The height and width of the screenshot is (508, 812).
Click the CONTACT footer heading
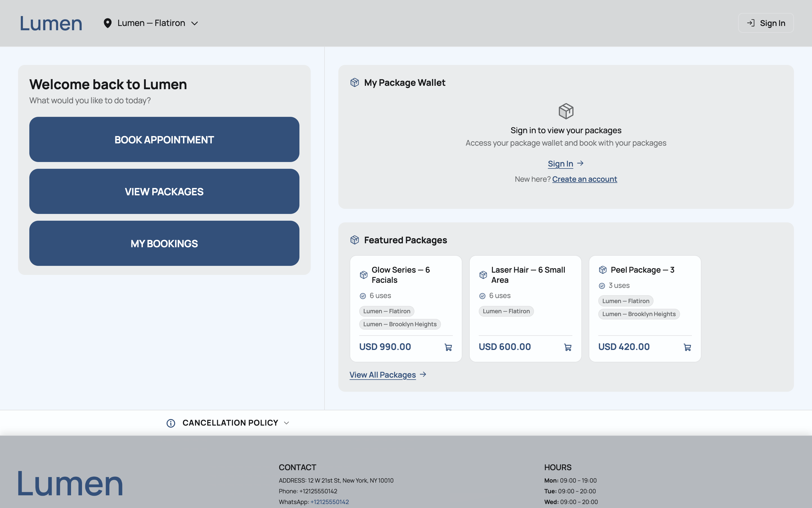click(x=297, y=467)
